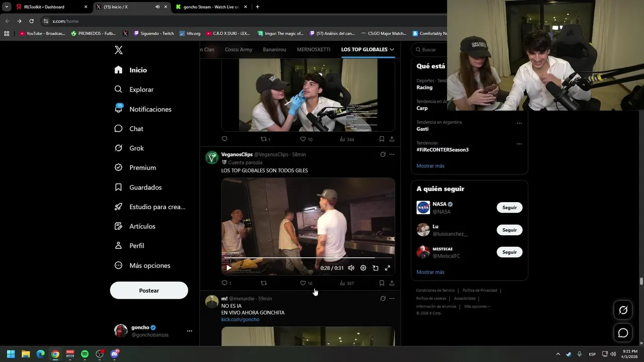Switch to MERNOSKETTI tab

313,49
